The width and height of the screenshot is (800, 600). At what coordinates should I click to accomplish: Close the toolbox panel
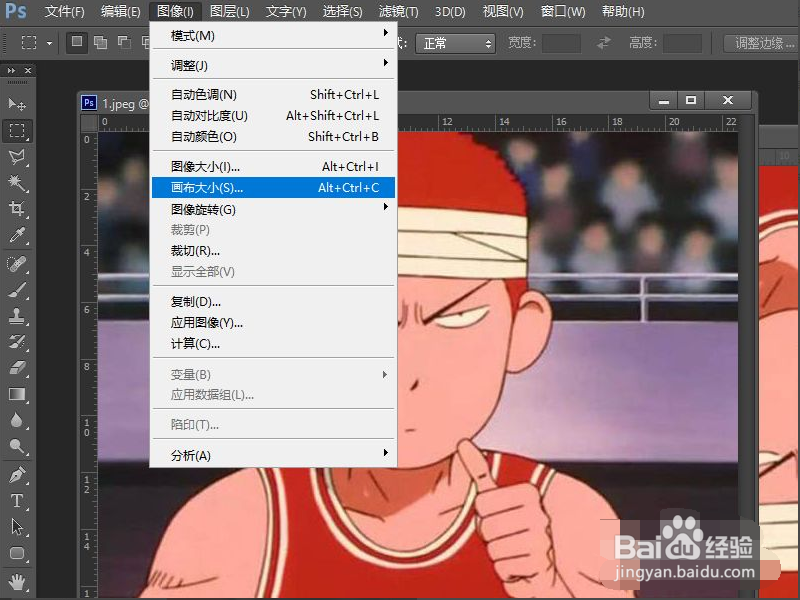[x=28, y=70]
